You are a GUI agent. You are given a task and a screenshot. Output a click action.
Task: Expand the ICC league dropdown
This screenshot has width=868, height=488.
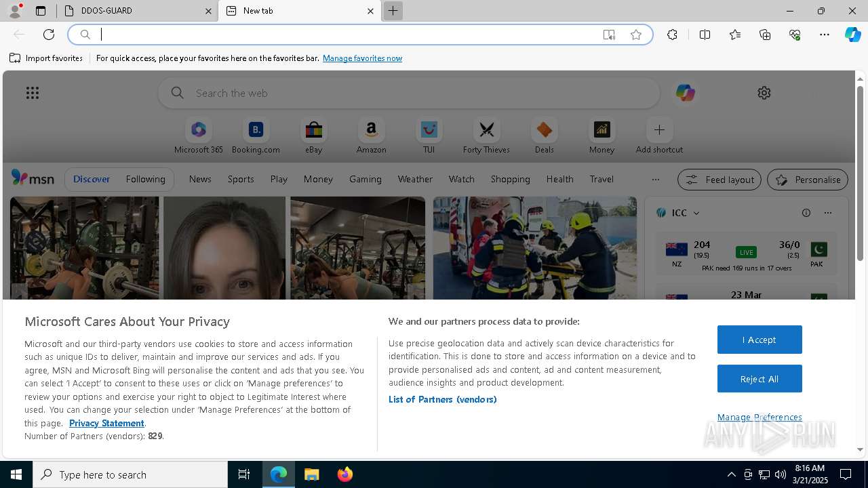696,213
